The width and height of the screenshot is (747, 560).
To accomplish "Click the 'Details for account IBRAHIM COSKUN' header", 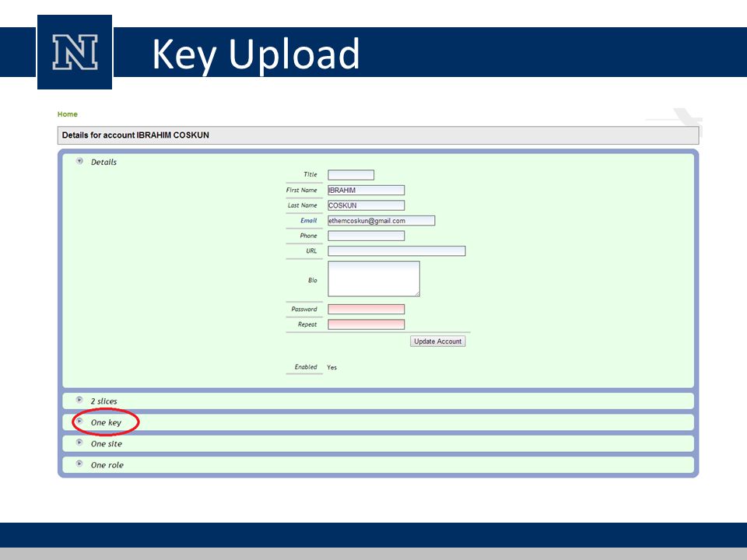I will [135, 135].
